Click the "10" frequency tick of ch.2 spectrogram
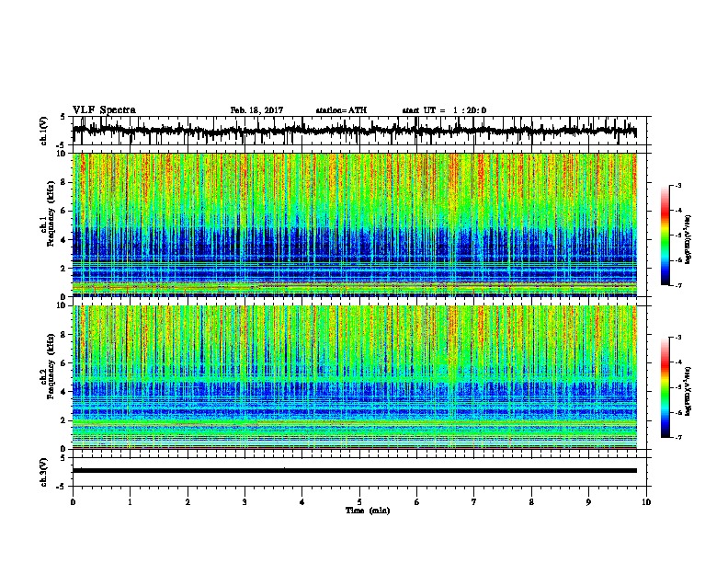The height and width of the screenshot is (563, 728). [x=63, y=305]
